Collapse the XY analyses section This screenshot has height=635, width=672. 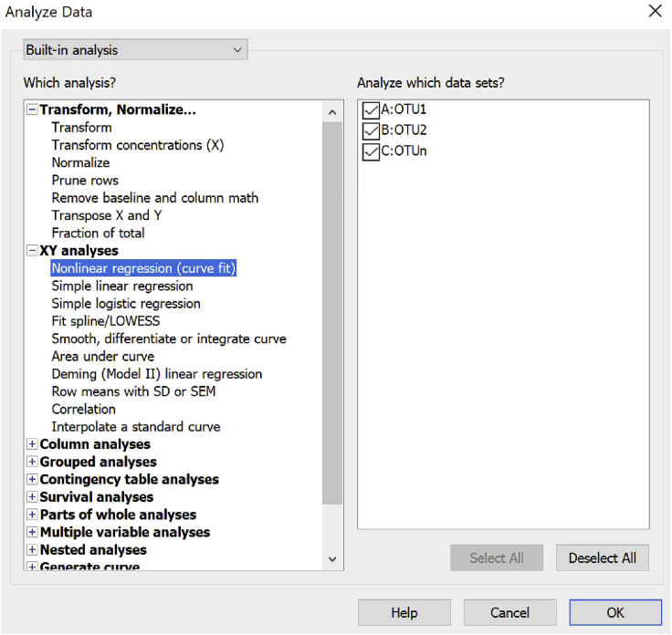point(33,251)
